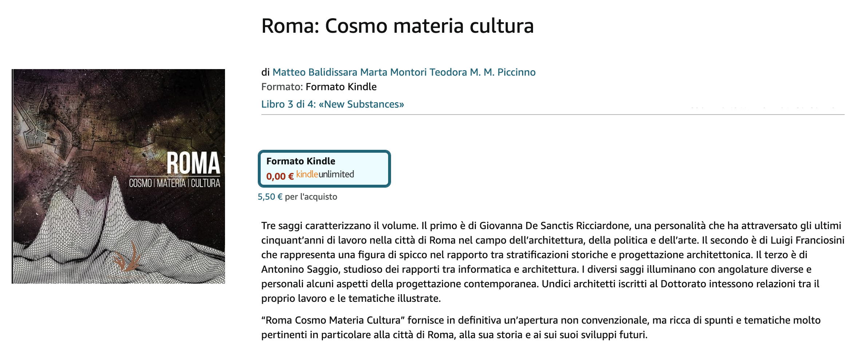Open the «New Substances» series link
Viewport: 868px width, 344px height.
[x=332, y=104]
